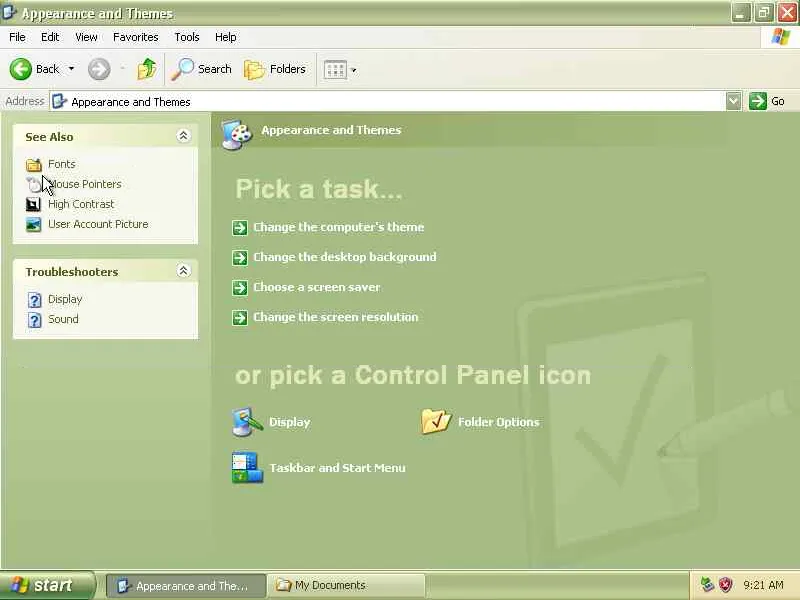800x600 pixels.
Task: Open the File menu
Action: coord(17,37)
